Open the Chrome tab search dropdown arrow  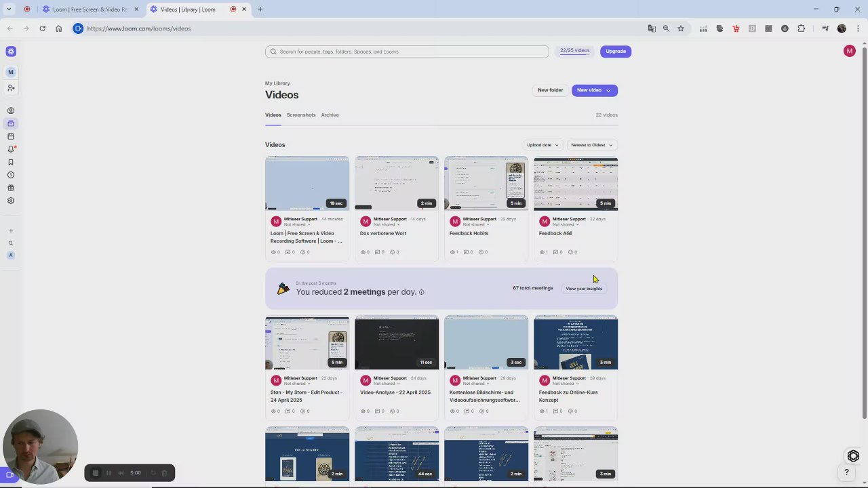click(9, 9)
